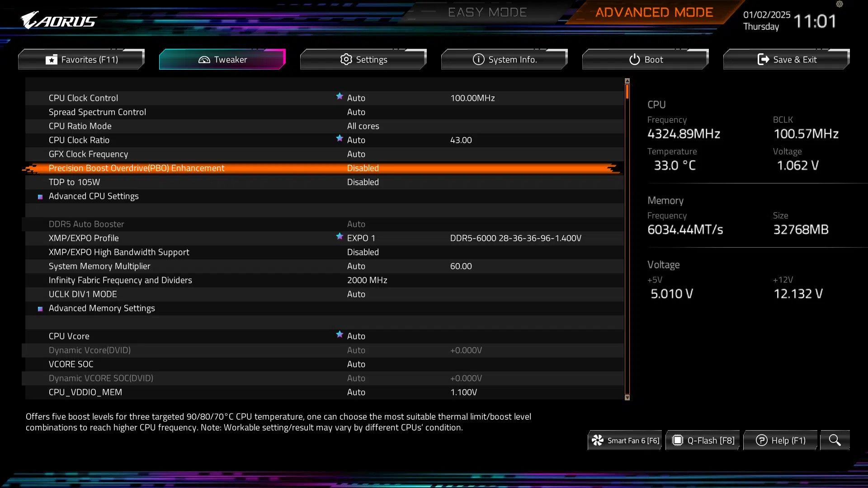Open CPU_VDDIO_MEM Auto value
The width and height of the screenshot is (868, 488).
[356, 392]
